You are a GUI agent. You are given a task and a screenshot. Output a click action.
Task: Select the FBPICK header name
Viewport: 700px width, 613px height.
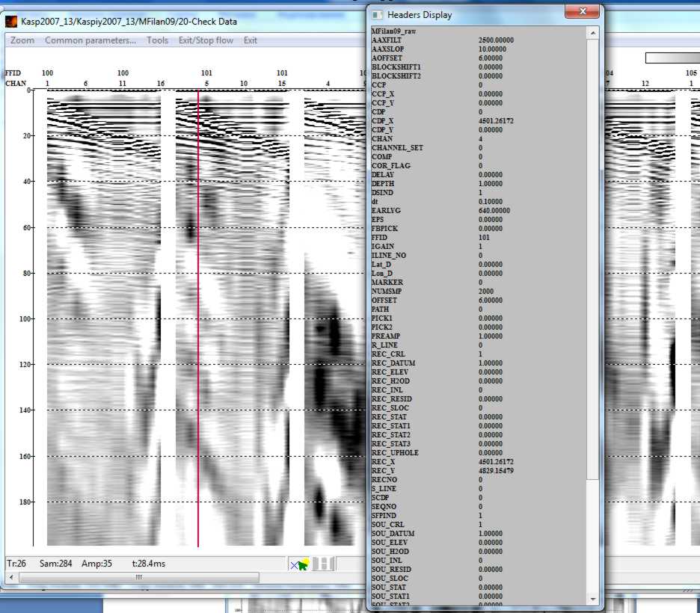point(384,229)
